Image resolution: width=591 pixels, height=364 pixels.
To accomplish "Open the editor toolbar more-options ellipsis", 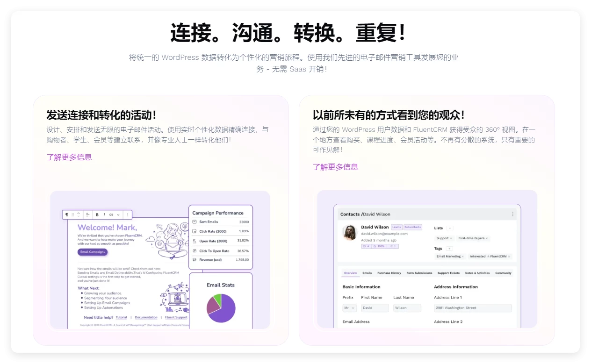I will tap(128, 214).
